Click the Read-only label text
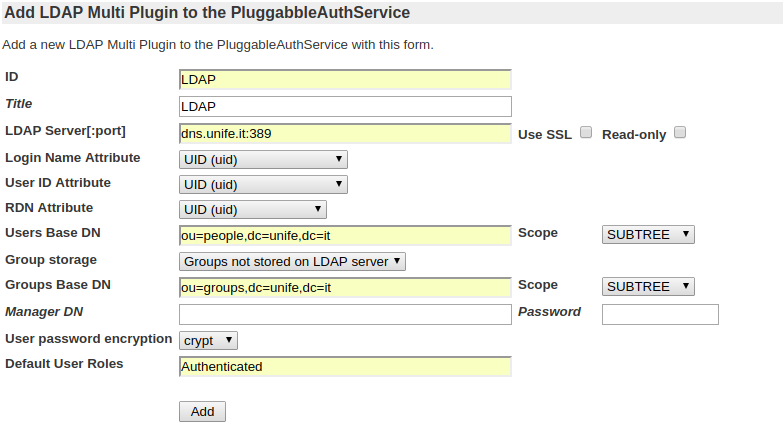This screenshot has width=783, height=445. (x=634, y=134)
